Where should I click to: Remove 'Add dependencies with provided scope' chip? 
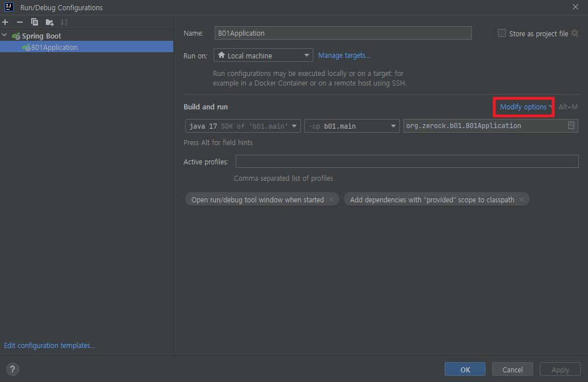pyautogui.click(x=522, y=200)
